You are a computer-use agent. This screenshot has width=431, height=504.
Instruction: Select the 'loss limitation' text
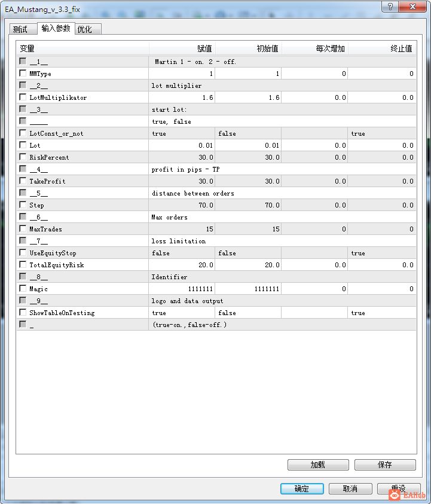tap(178, 241)
